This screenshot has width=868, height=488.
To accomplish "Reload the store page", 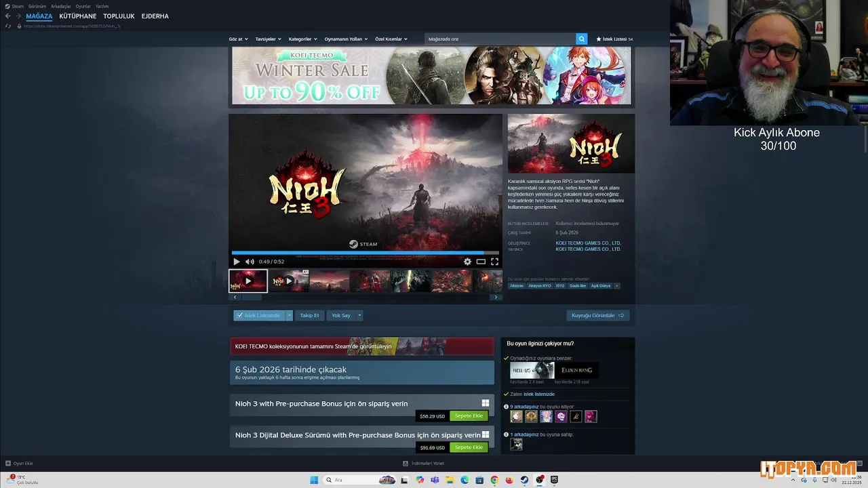I will coord(8,26).
